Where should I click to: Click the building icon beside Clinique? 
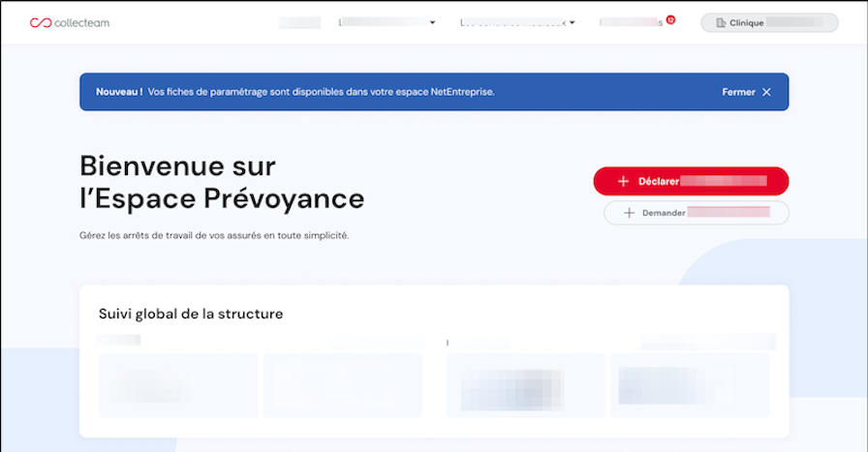point(721,22)
